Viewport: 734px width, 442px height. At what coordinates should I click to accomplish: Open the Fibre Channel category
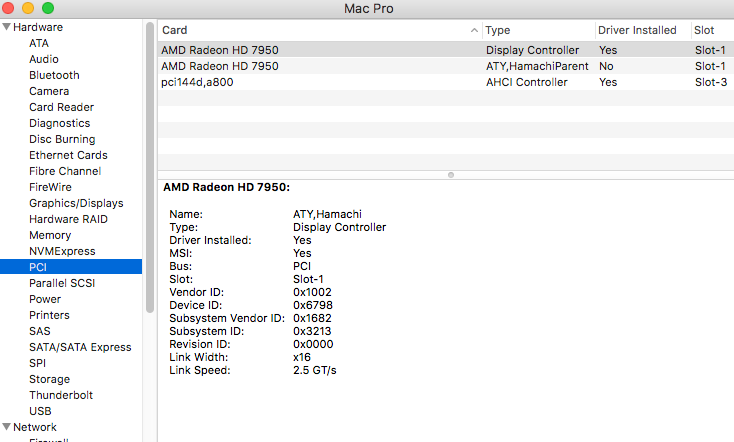[x=65, y=171]
